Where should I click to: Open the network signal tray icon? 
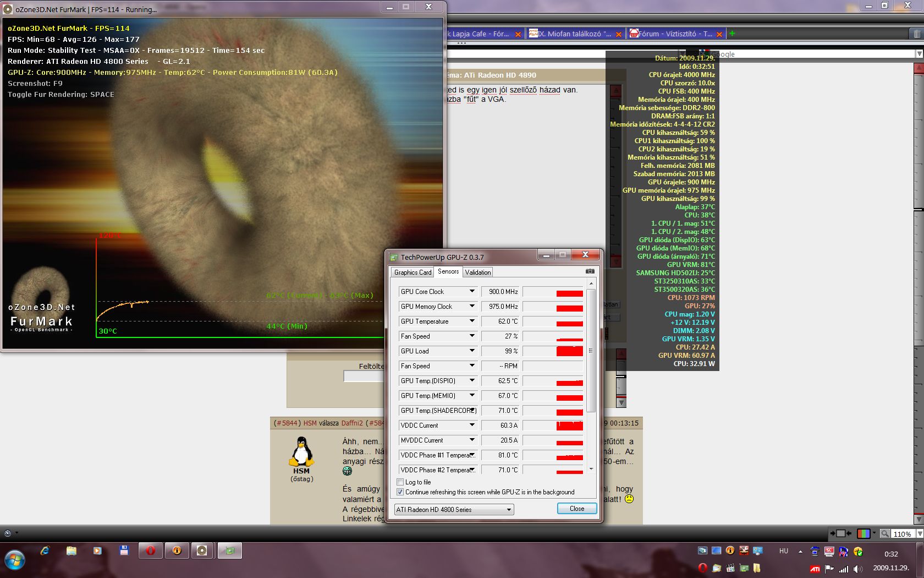tap(843, 569)
